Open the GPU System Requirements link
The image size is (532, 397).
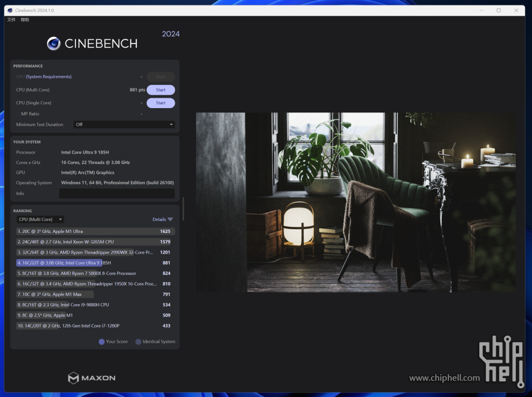(49, 77)
